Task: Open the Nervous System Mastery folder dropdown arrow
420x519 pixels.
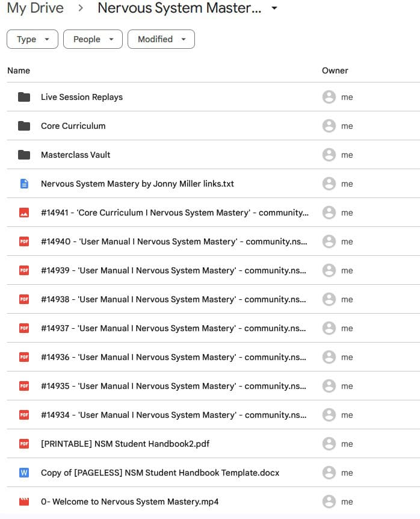Action: click(274, 9)
